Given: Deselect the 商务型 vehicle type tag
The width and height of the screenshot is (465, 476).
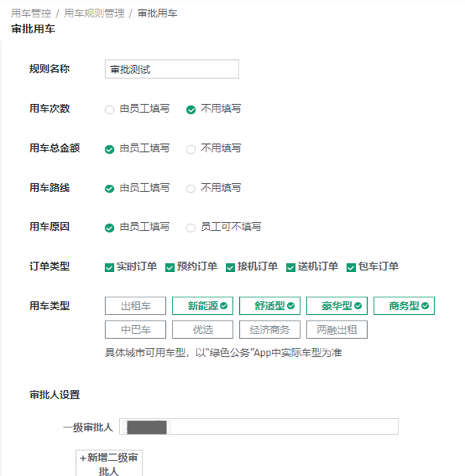Looking at the screenshot, I should pos(404,306).
